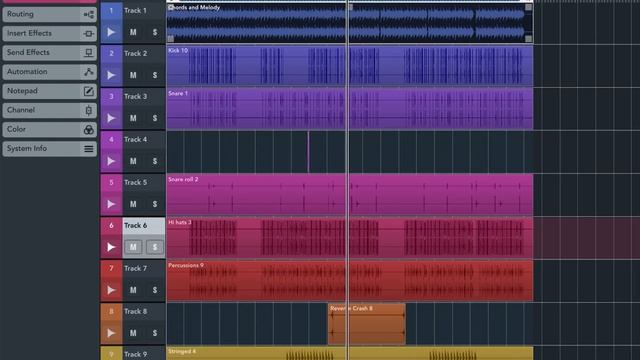
Task: Expand the Routing section
Action: [49, 14]
